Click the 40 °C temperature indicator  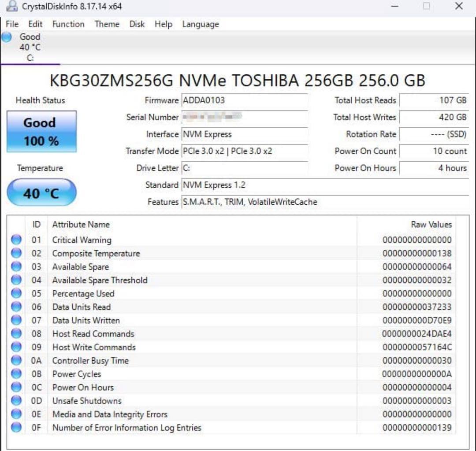41,192
